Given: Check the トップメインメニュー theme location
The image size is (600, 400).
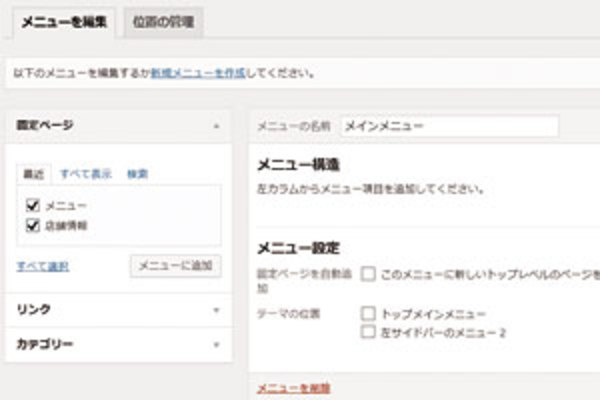Looking at the screenshot, I should coord(368,313).
